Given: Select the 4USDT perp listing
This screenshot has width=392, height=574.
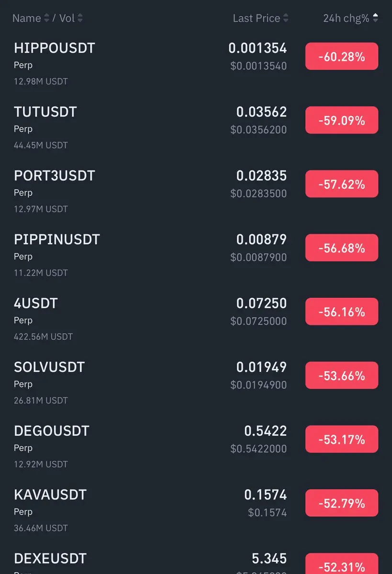Looking at the screenshot, I should [36, 303].
